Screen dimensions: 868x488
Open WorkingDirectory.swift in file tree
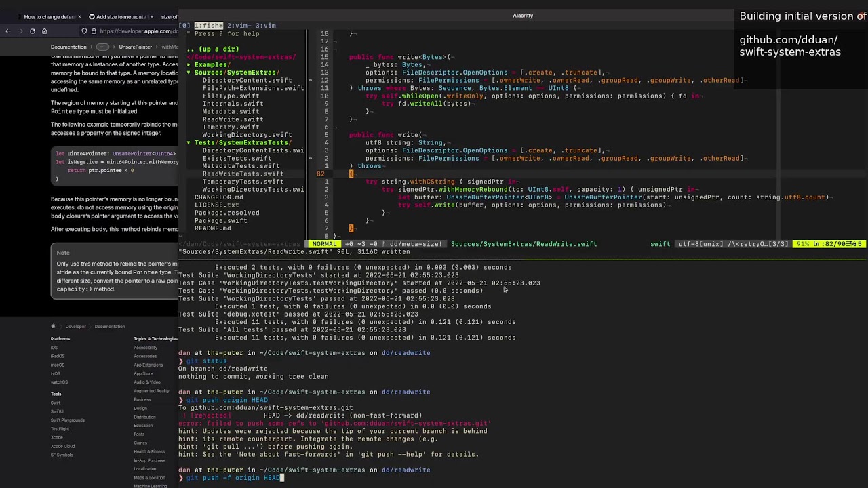[x=247, y=135]
